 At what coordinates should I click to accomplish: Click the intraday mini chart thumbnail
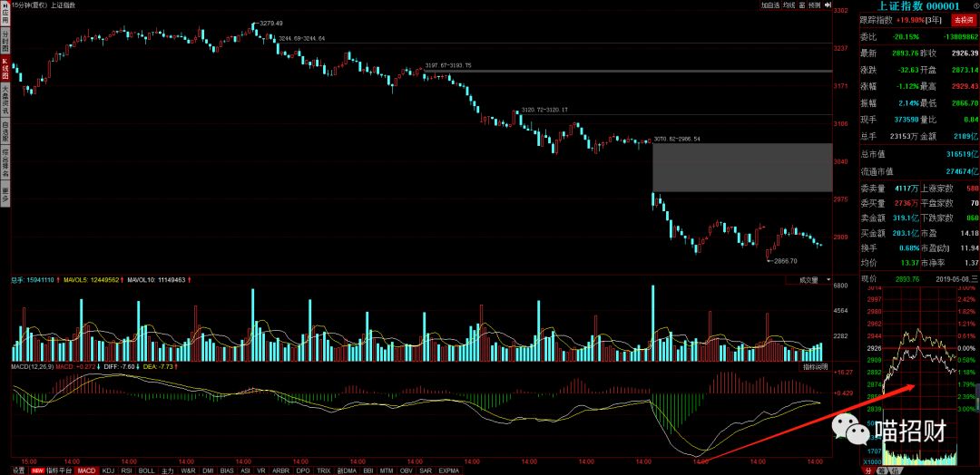pos(919,374)
